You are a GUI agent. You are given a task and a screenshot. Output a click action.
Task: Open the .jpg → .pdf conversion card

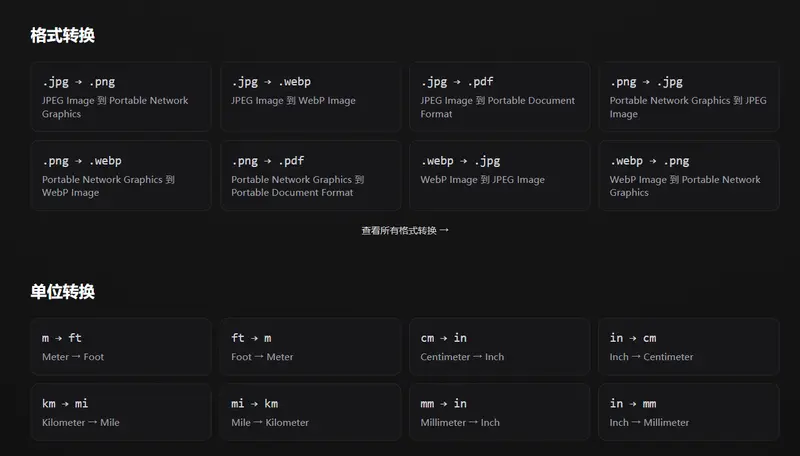499,96
